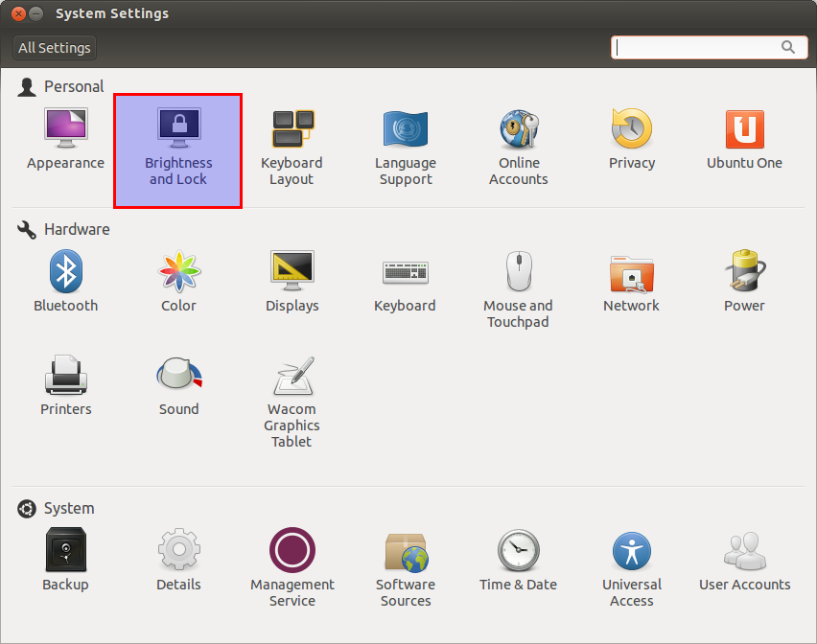Open Network settings
The image size is (817, 644).
tap(631, 278)
